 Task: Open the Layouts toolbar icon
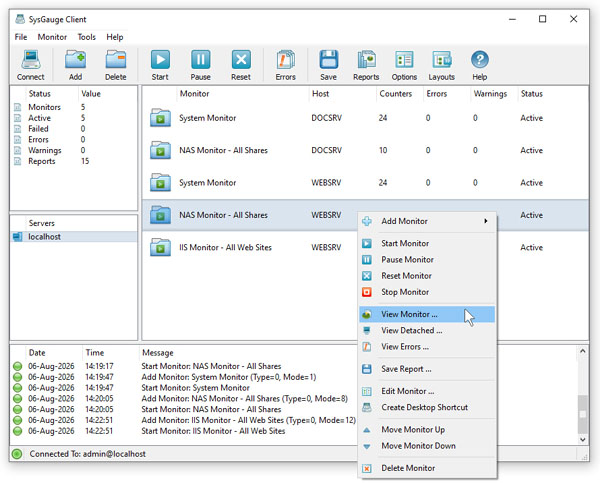pos(442,61)
